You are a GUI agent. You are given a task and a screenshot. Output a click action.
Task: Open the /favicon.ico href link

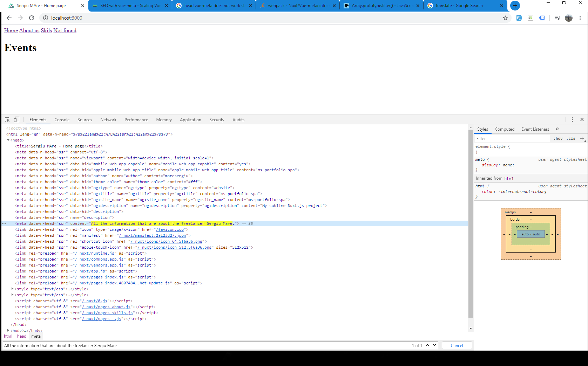pyautogui.click(x=170, y=229)
